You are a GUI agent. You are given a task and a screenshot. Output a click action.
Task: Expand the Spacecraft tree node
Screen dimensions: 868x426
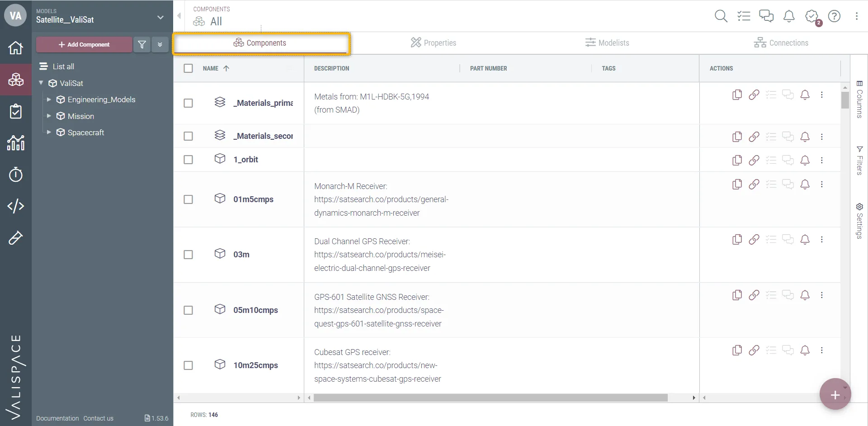49,133
